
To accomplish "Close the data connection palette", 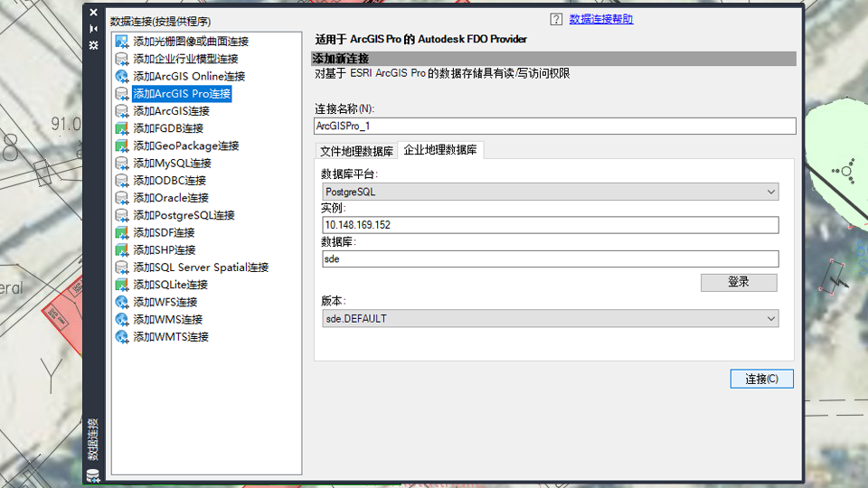I will (x=93, y=12).
